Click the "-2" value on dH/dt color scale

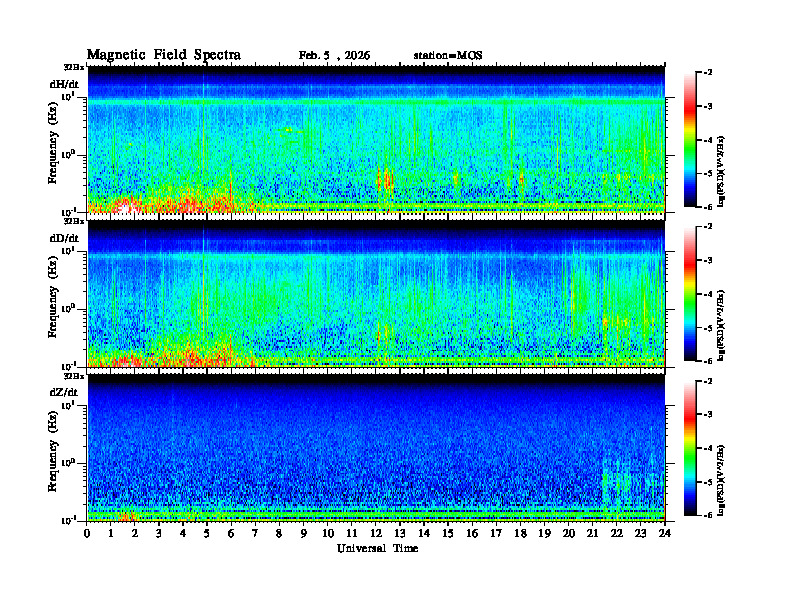pyautogui.click(x=708, y=73)
